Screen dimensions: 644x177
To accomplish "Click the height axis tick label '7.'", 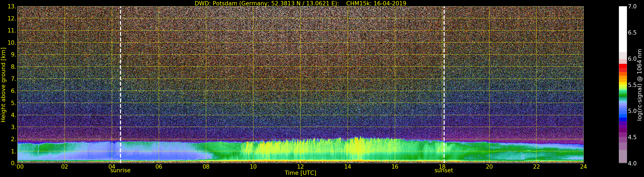I will [13, 79].
